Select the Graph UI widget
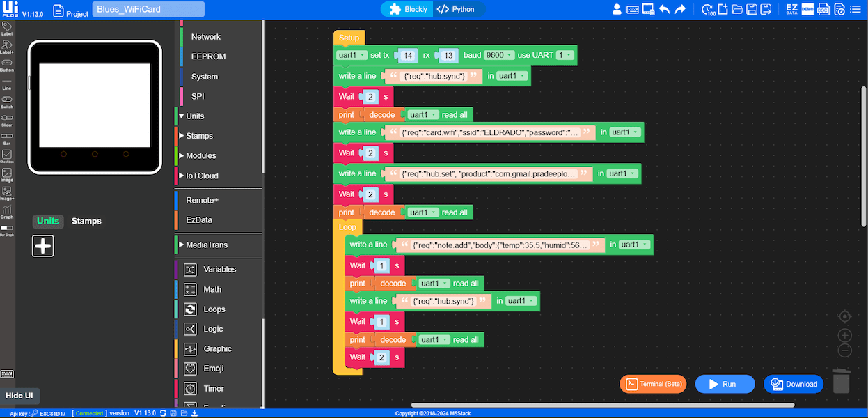Viewport: 868px width, 418px height. point(7,212)
